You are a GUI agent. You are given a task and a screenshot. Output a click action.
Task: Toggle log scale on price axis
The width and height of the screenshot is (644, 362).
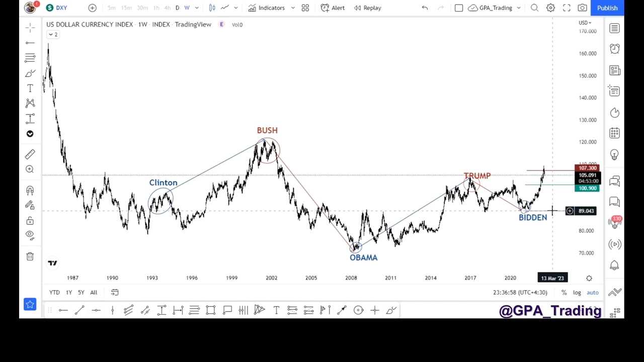577,293
